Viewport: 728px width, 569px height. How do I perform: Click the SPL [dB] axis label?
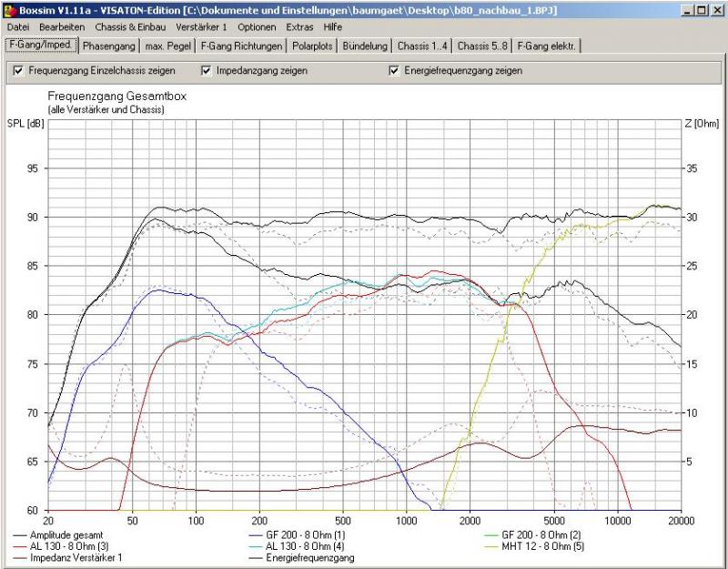tap(25, 124)
